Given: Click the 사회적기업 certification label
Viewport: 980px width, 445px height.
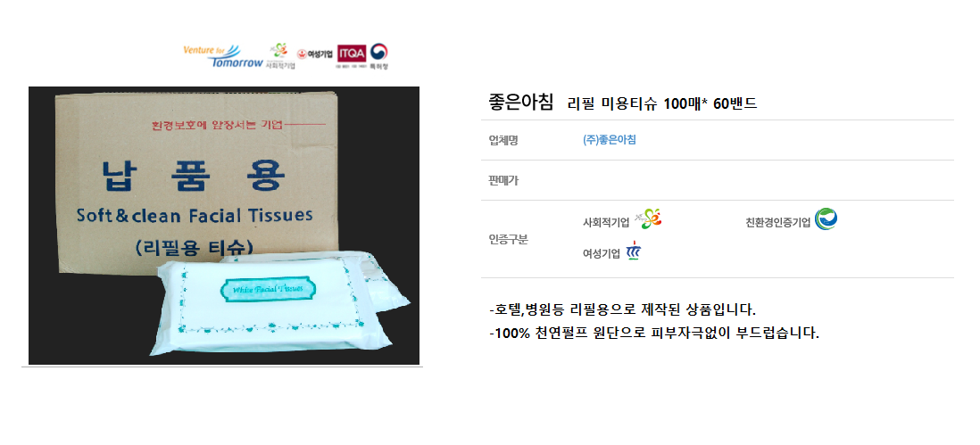Looking at the screenshot, I should click(x=606, y=222).
